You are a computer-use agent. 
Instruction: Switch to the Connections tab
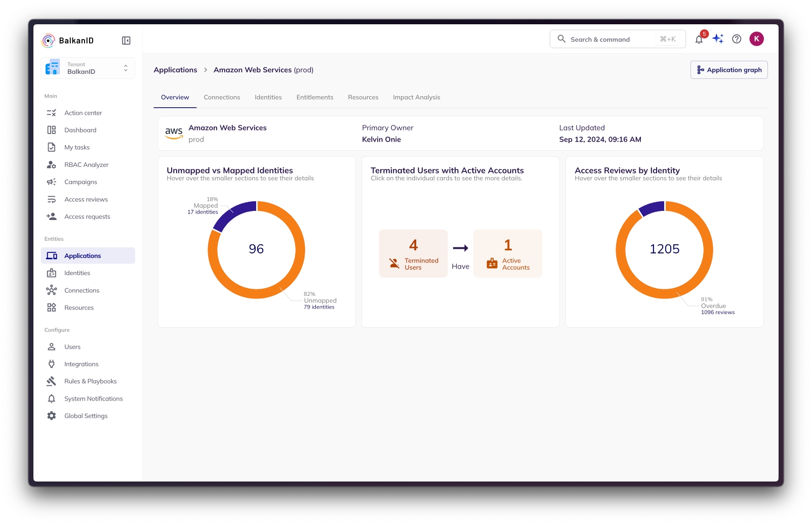222,97
